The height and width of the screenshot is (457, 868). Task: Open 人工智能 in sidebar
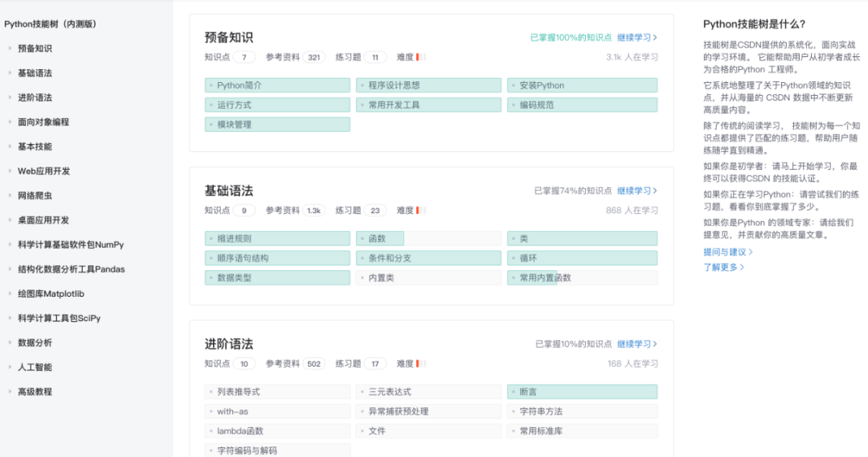point(35,367)
